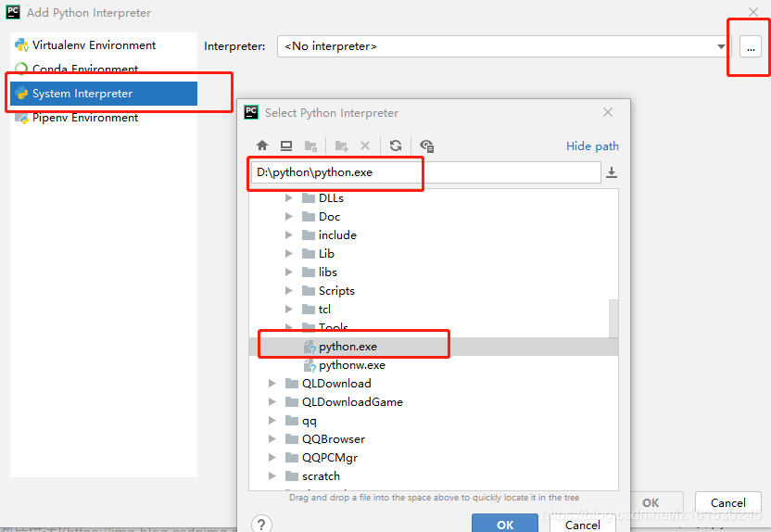Open the help question mark button
Image resolution: width=771 pixels, height=532 pixels.
click(x=261, y=525)
